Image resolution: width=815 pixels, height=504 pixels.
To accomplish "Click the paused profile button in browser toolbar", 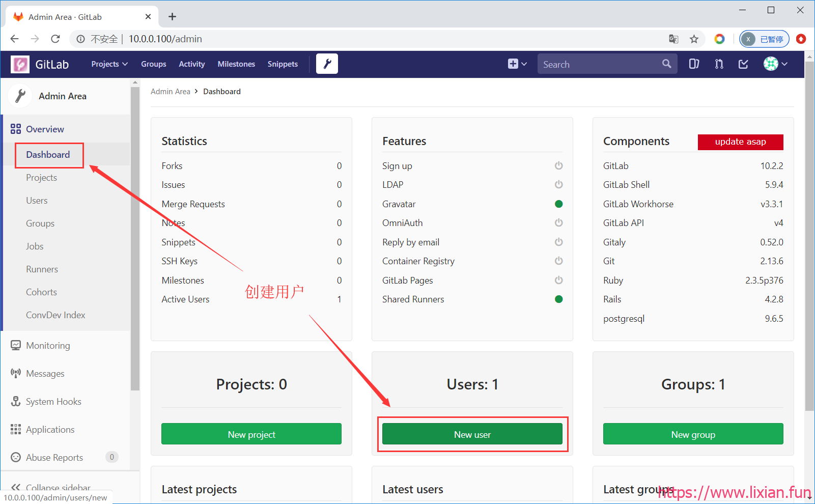I will (764, 39).
